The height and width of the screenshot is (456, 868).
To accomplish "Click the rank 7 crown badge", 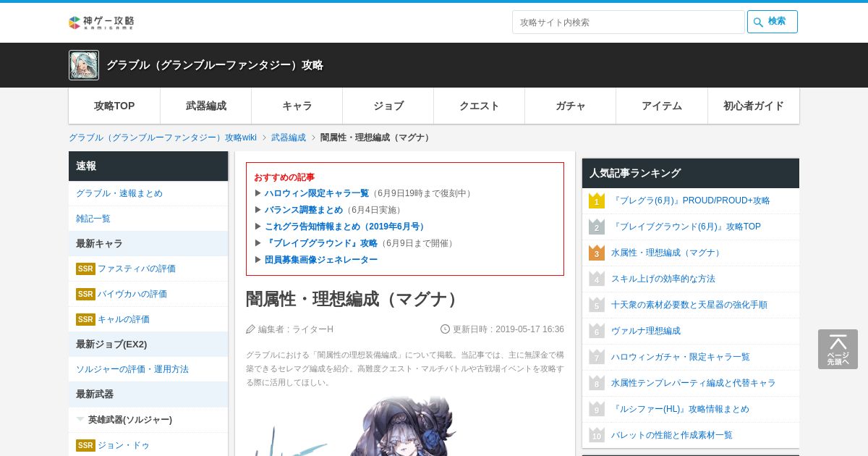I will [597, 357].
